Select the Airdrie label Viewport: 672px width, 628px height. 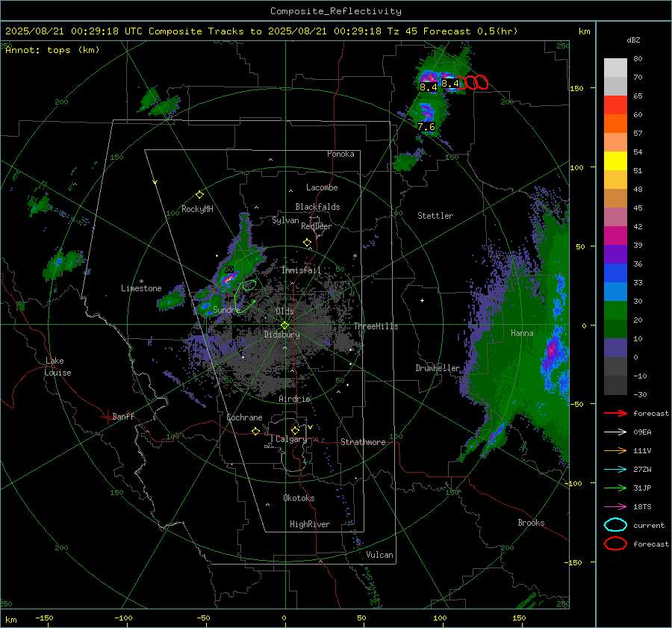coord(294,399)
